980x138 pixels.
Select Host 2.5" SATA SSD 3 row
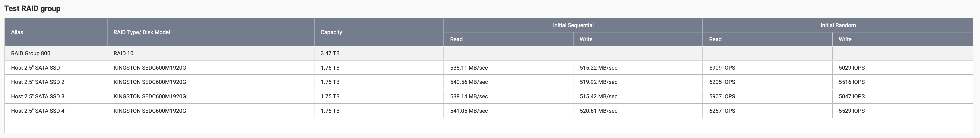point(489,96)
